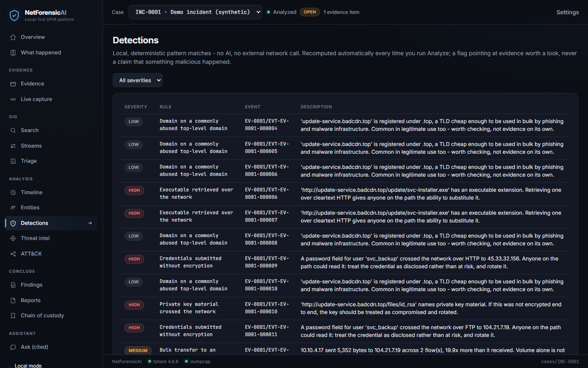Click the ATT&CK share-node icon
This screenshot has width=588, height=368.
pyautogui.click(x=13, y=254)
